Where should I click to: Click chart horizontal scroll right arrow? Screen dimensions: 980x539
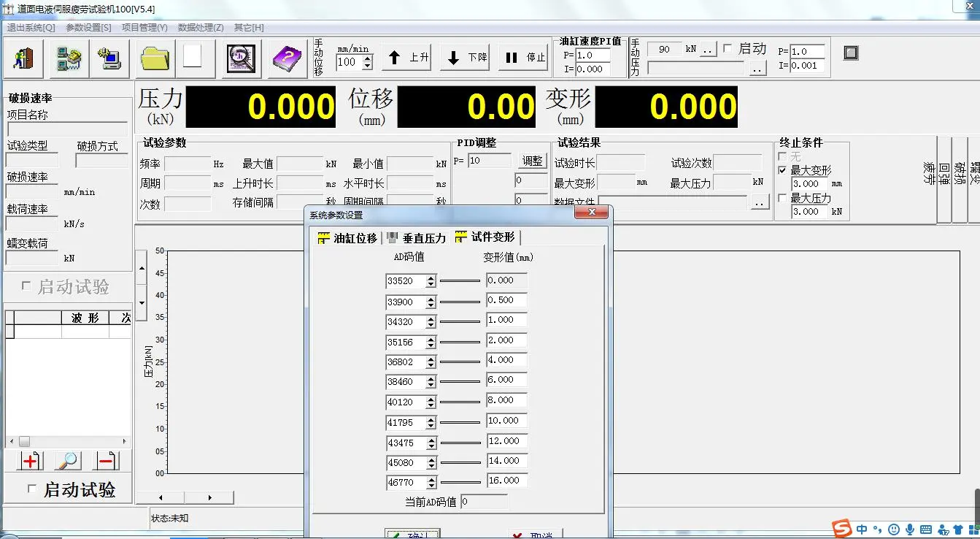(x=210, y=497)
